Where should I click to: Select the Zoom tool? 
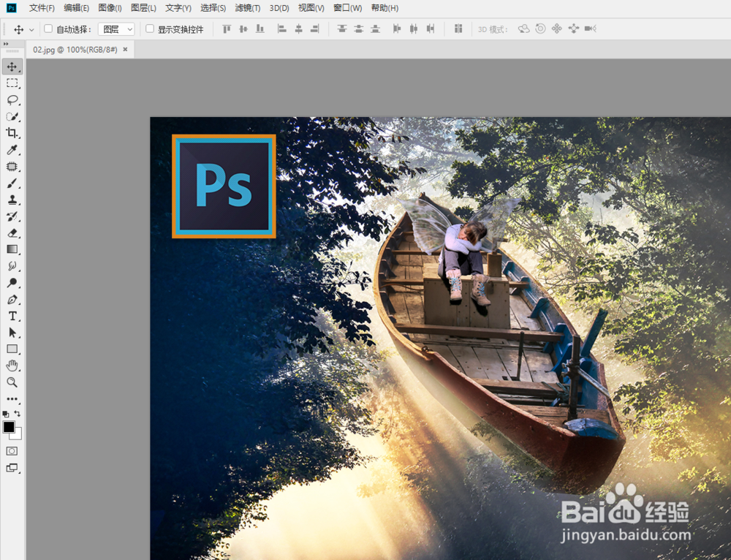pos(12,383)
